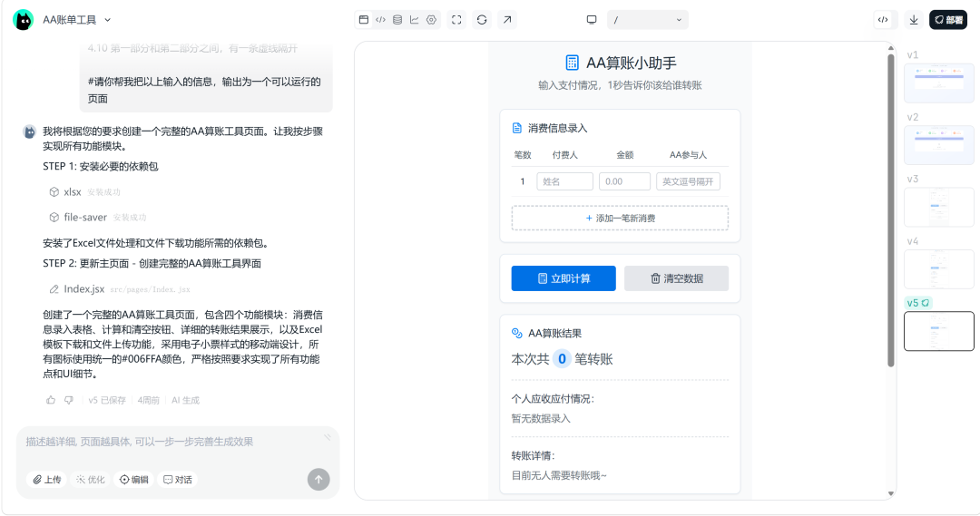
Task: Open preview in new window arrow icon
Action: [x=507, y=20]
